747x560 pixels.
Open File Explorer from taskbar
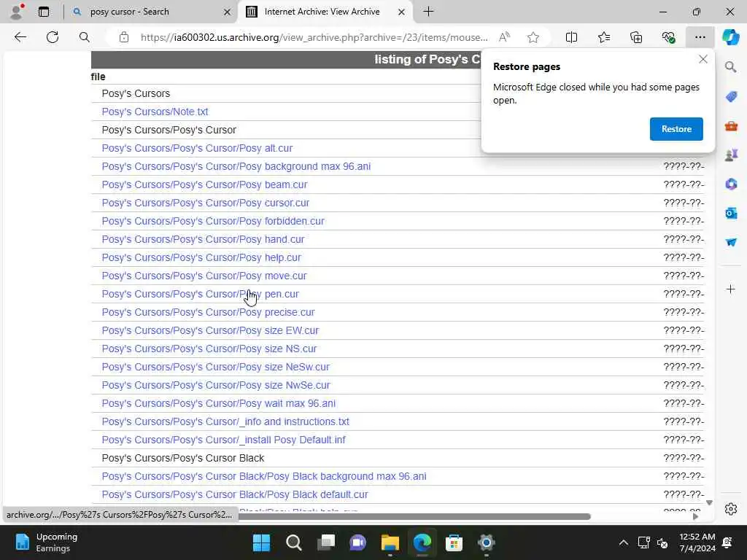click(x=390, y=542)
